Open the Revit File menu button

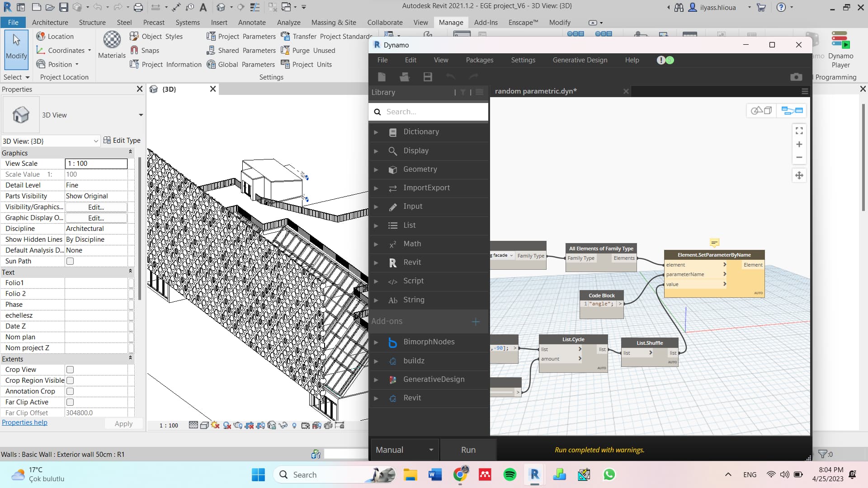click(13, 22)
